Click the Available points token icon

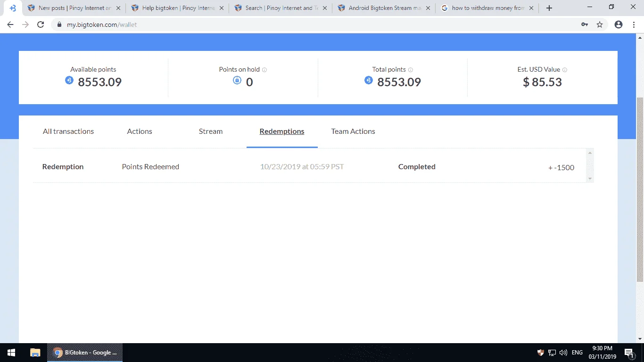coord(69,81)
